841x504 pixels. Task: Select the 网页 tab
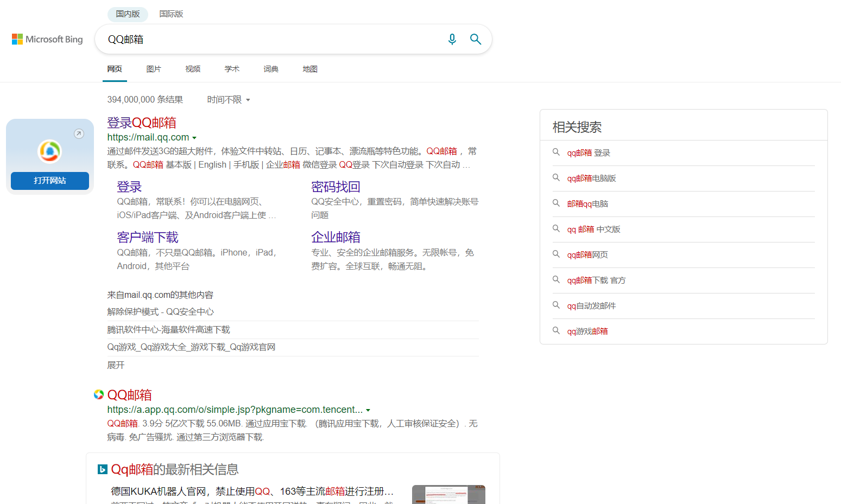[x=115, y=69]
